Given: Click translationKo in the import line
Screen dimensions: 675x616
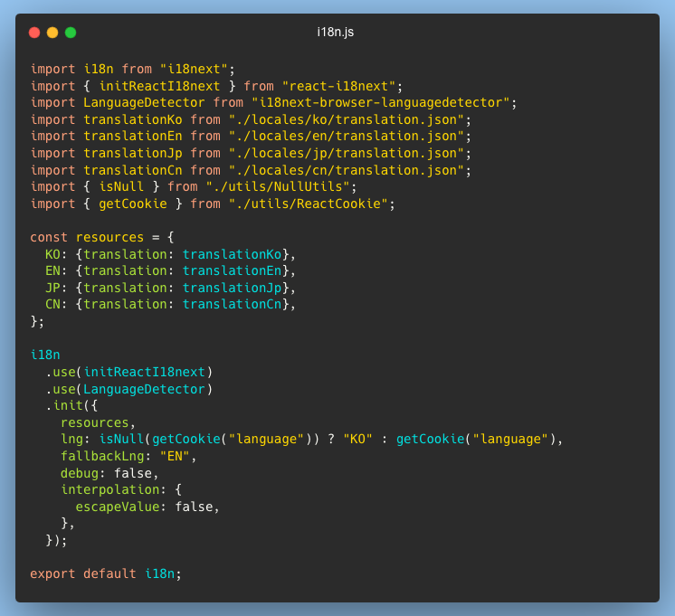Looking at the screenshot, I should (x=133, y=119).
